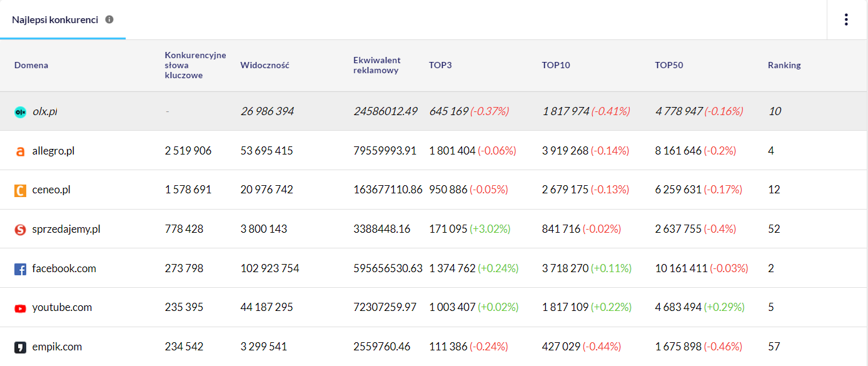Viewport: 868px width, 366px height.
Task: Click the empik.com logo icon
Action: coord(20,347)
